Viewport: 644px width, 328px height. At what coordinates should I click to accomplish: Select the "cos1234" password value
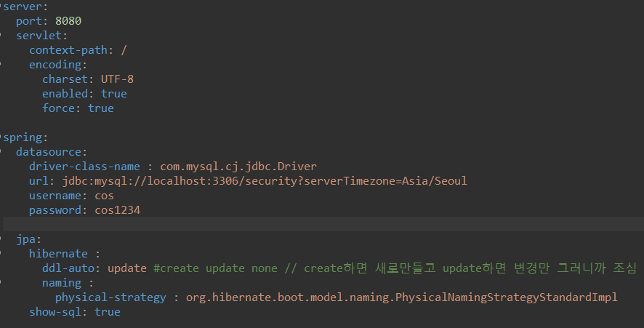coord(118,210)
